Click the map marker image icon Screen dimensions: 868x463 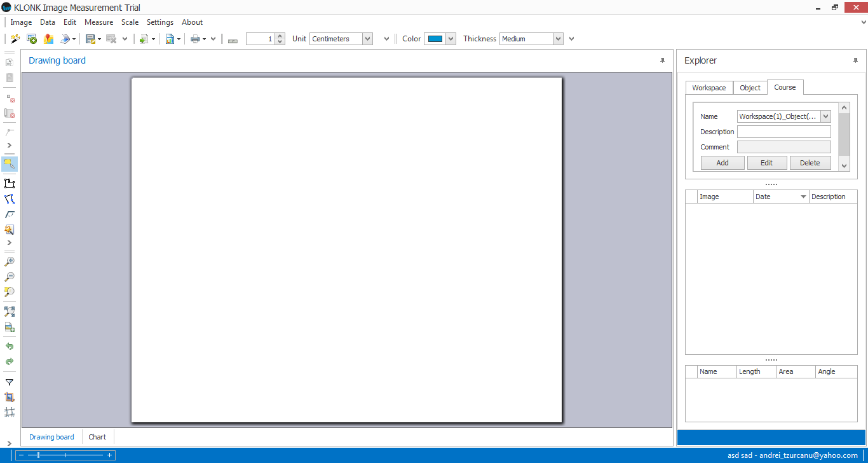tap(48, 39)
